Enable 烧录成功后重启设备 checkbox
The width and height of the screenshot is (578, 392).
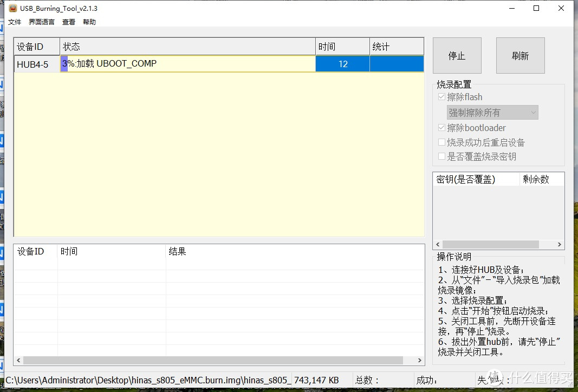click(x=442, y=142)
